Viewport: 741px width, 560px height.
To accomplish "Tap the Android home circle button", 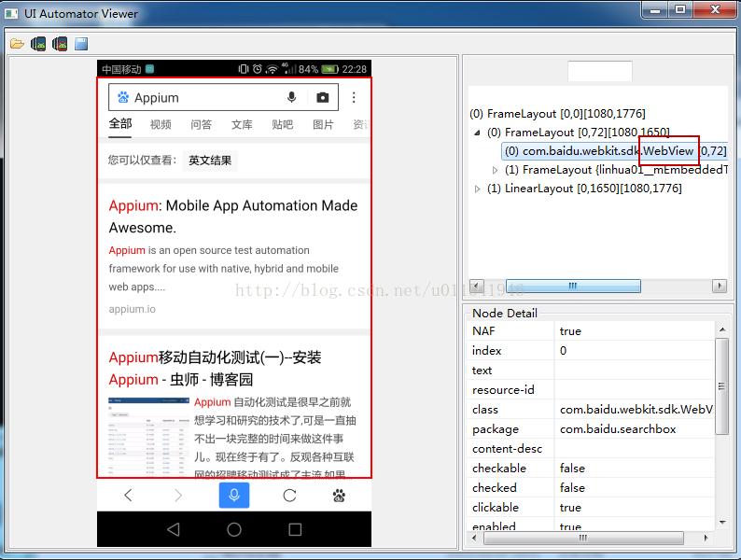I will [234, 529].
